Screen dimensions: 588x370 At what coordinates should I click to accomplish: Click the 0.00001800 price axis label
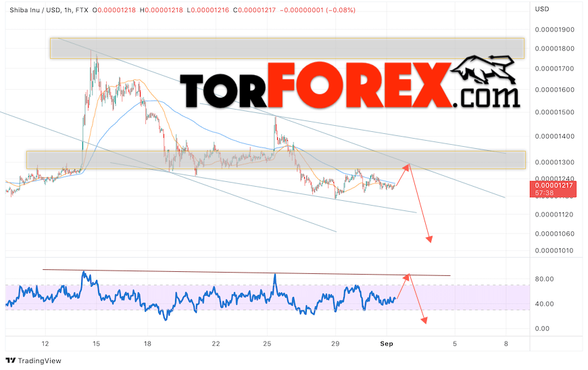(554, 49)
